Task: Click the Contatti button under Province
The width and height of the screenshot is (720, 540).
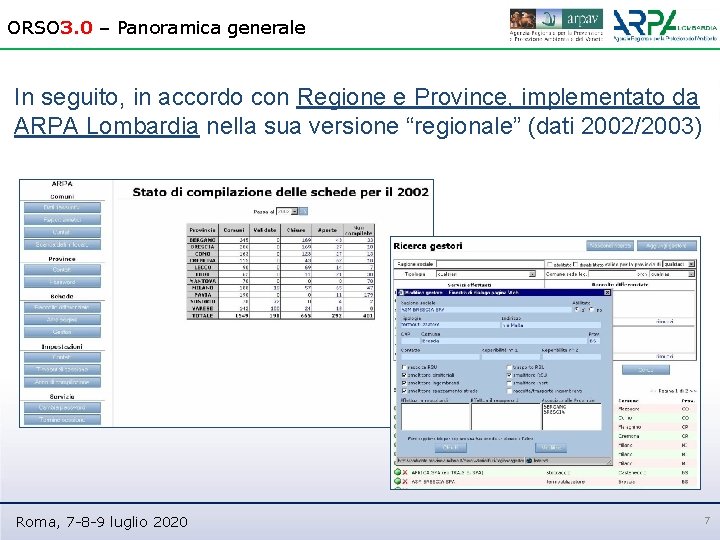Action: [62, 270]
